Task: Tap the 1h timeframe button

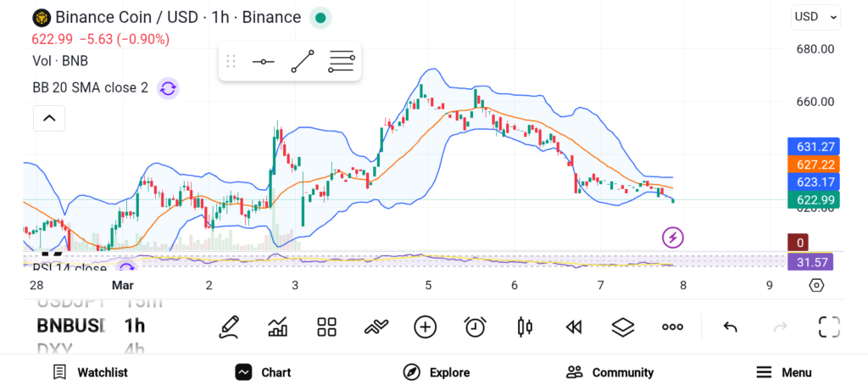Action: point(135,326)
